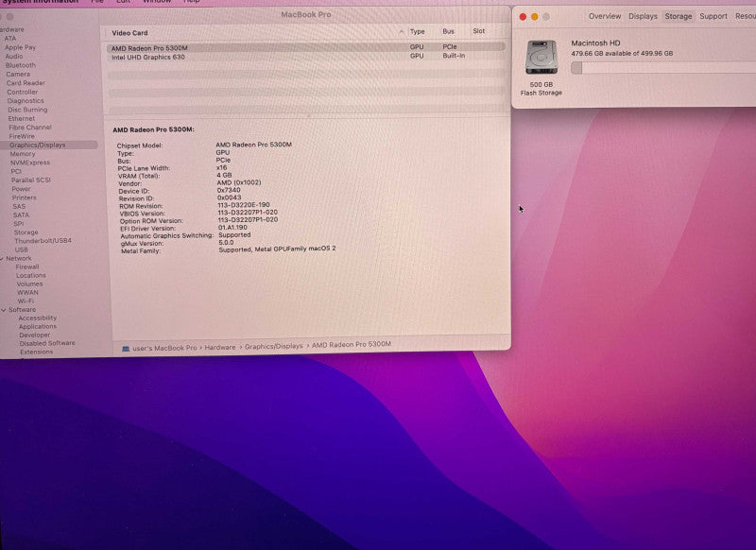Image resolution: width=756 pixels, height=550 pixels.
Task: Open Extensions under Software
Action: pos(37,352)
